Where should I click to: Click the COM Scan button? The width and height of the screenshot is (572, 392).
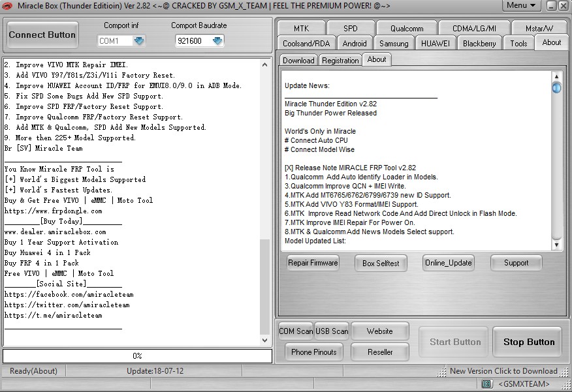click(x=296, y=331)
